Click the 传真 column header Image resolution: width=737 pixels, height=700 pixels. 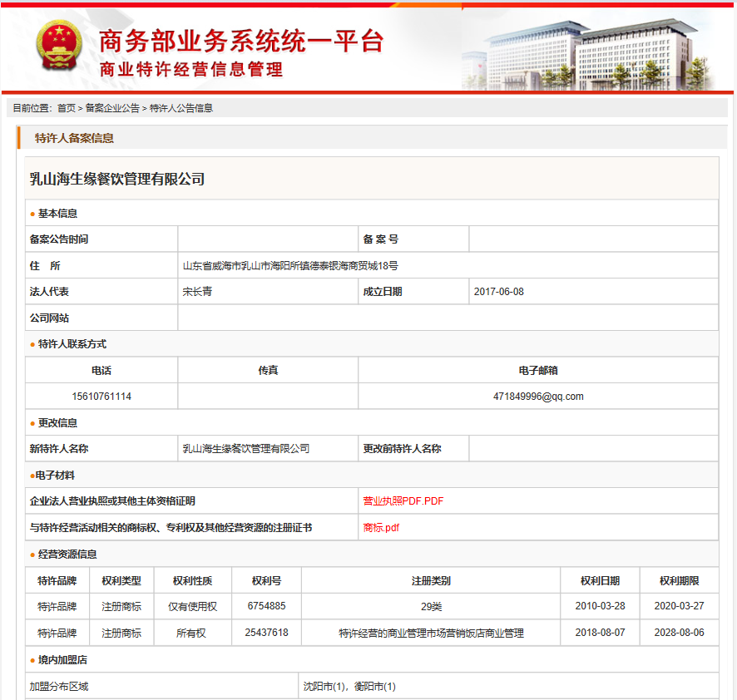tap(268, 370)
